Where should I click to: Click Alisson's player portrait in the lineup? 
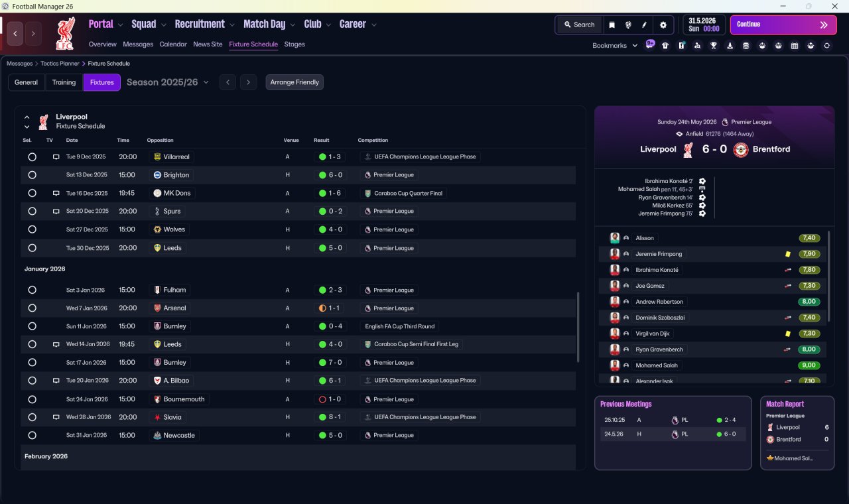click(615, 238)
